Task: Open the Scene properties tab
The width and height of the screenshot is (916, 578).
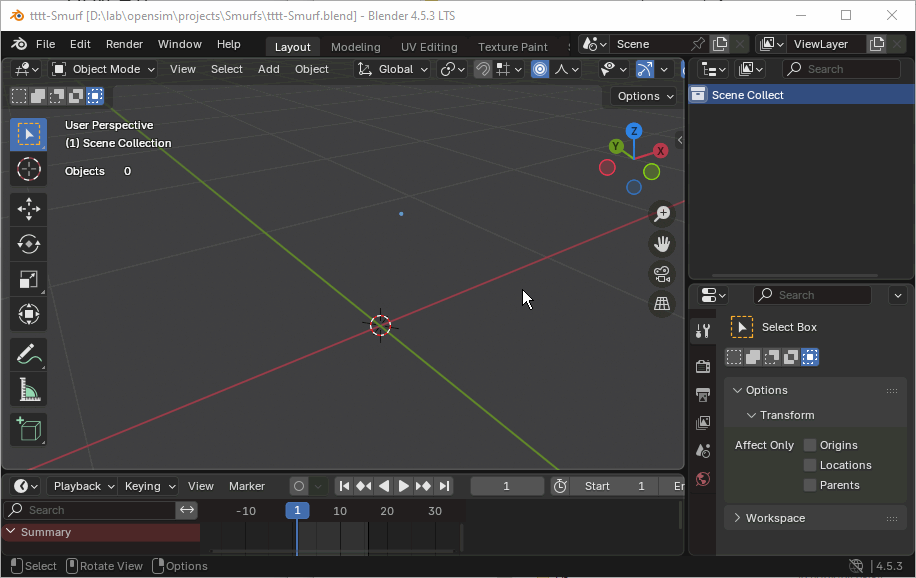Action: coord(703,451)
